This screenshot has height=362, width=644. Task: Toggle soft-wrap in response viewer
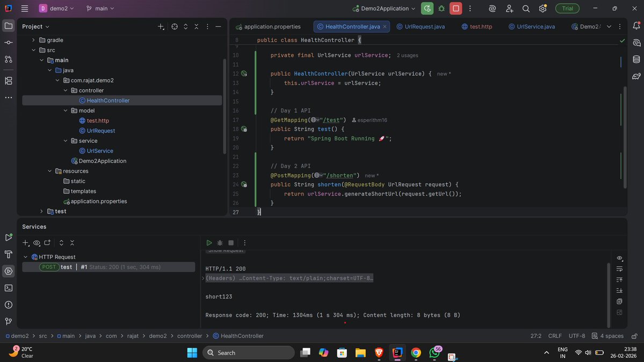click(x=619, y=269)
